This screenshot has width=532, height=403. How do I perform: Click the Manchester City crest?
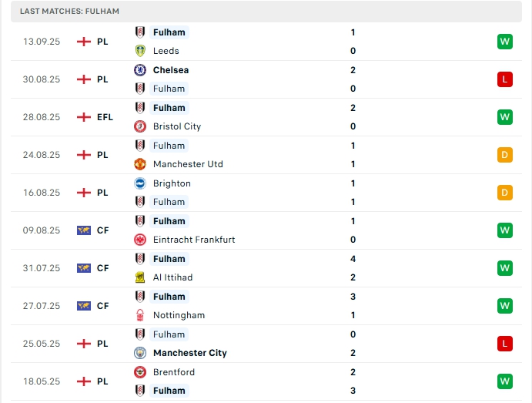point(140,353)
